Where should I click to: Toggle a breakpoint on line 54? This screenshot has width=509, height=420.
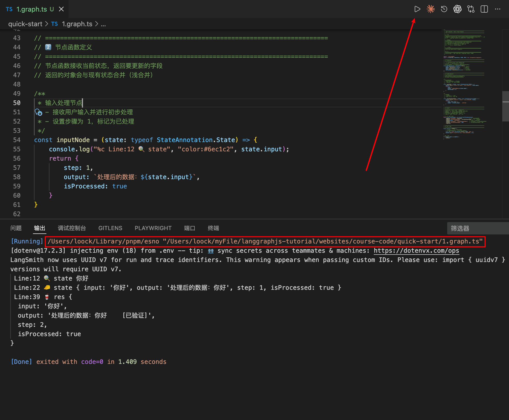(x=10, y=140)
